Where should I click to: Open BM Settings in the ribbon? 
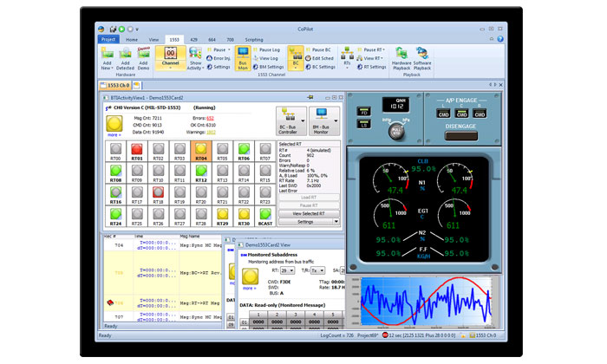tap(269, 67)
